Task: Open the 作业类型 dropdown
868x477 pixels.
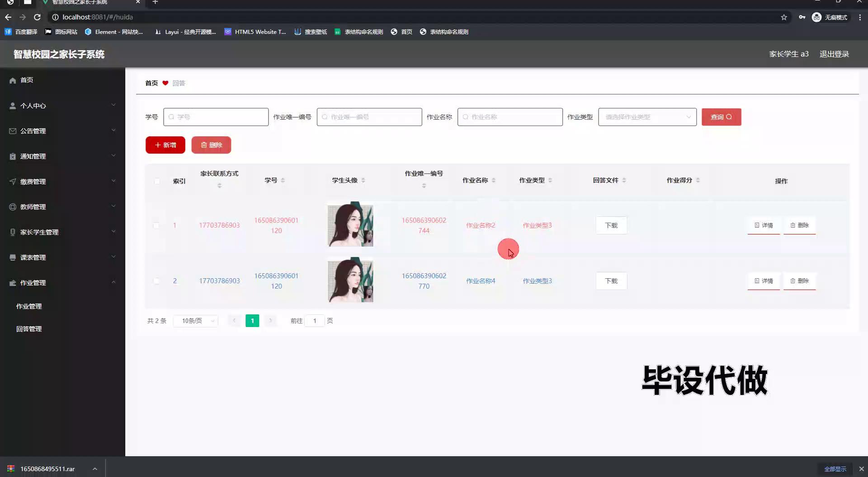Action: point(647,117)
